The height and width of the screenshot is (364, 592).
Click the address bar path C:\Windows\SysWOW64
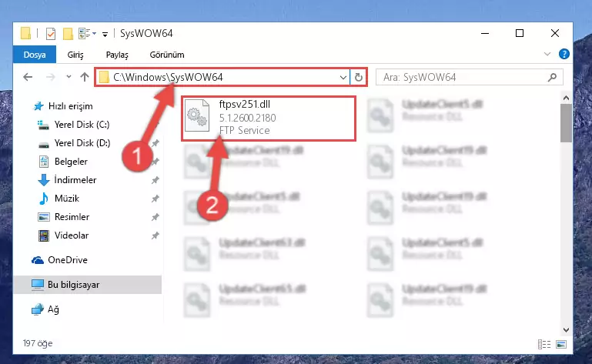point(168,78)
